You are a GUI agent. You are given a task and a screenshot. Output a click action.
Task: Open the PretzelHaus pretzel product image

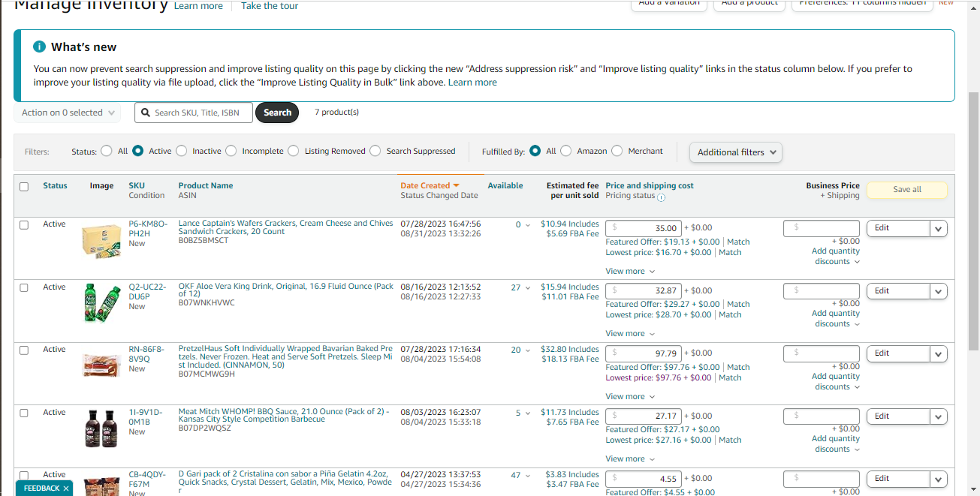[101, 365]
